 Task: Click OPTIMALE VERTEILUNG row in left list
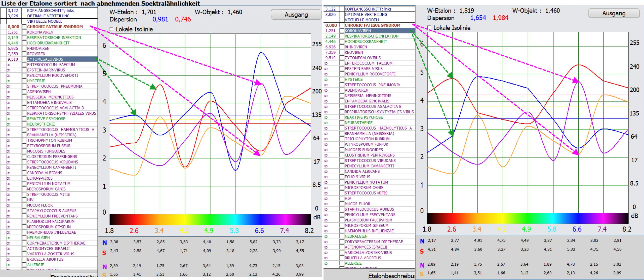[x=48, y=16]
